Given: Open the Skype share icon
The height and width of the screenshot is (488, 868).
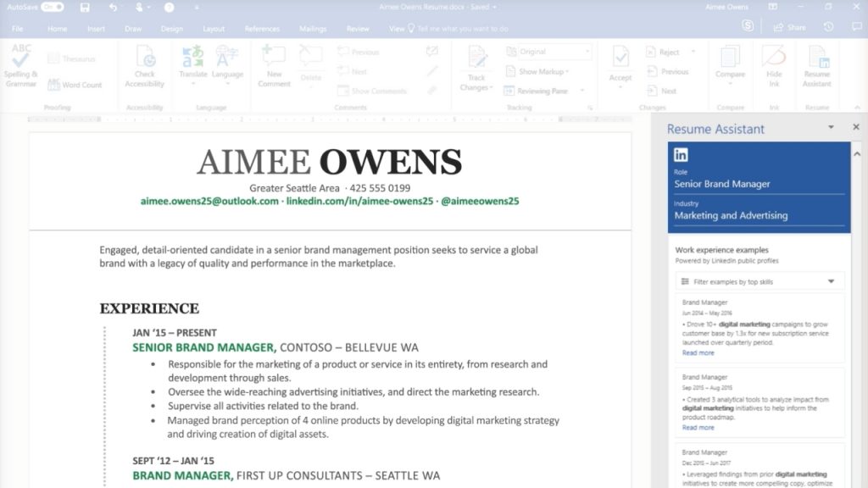Looking at the screenshot, I should point(748,26).
